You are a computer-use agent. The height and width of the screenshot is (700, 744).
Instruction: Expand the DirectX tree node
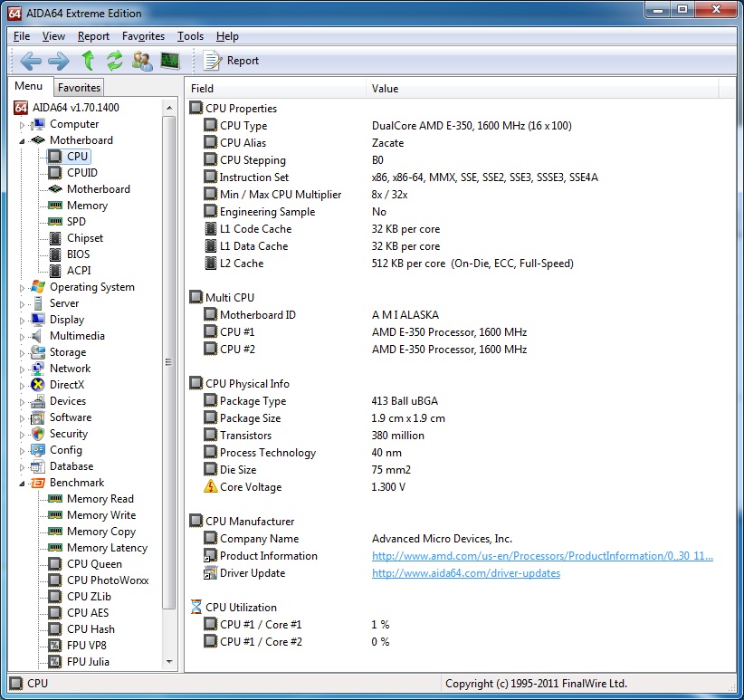pyautogui.click(x=22, y=386)
